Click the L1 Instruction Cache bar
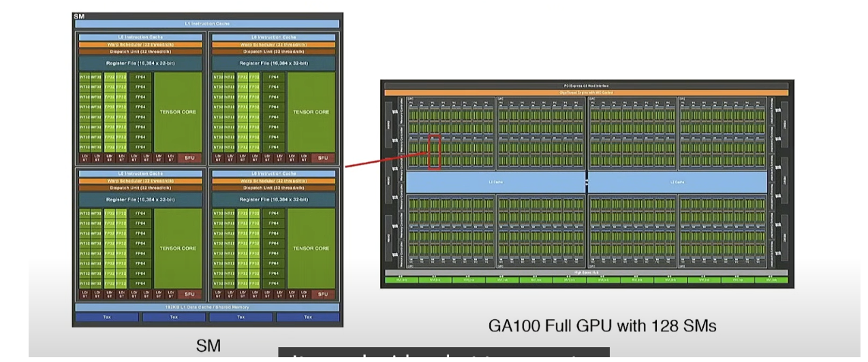Viewport: 868px width, 362px height. (x=207, y=24)
